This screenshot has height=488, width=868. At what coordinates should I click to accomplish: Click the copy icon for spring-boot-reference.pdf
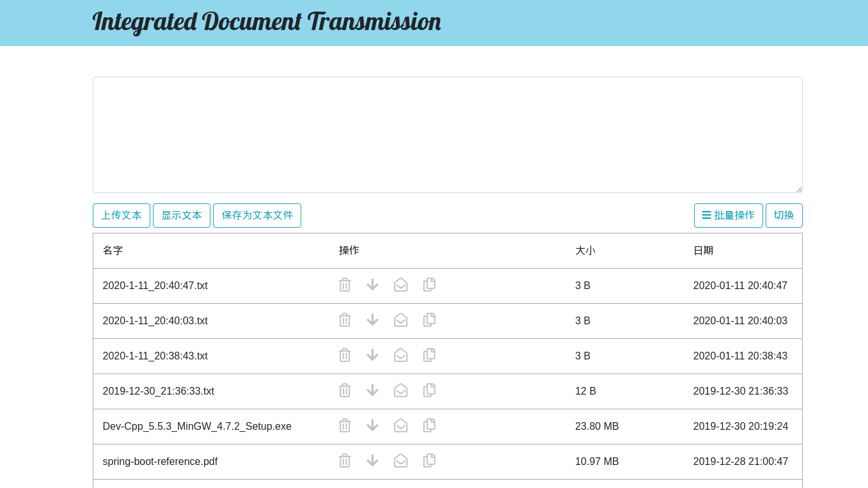429,461
